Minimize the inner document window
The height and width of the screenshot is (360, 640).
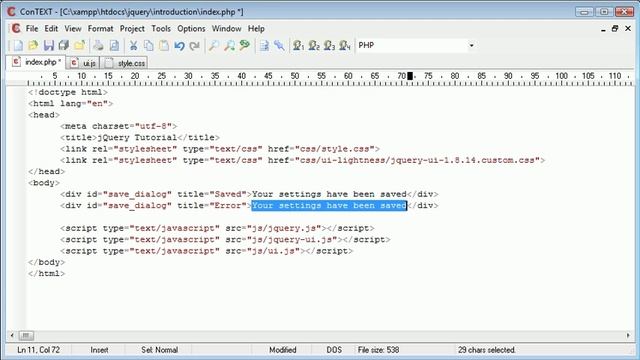click(x=603, y=29)
